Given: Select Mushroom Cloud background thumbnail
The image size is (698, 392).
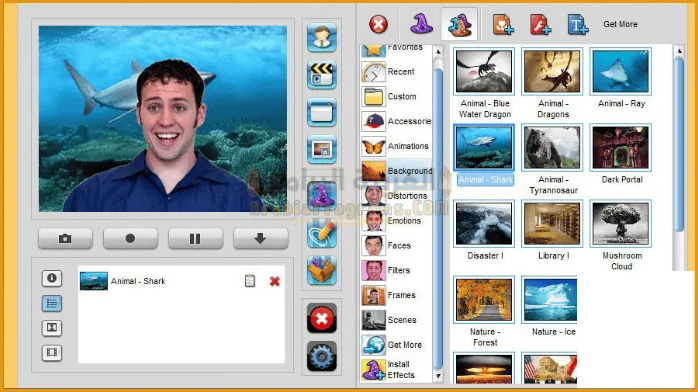Looking at the screenshot, I should (621, 223).
